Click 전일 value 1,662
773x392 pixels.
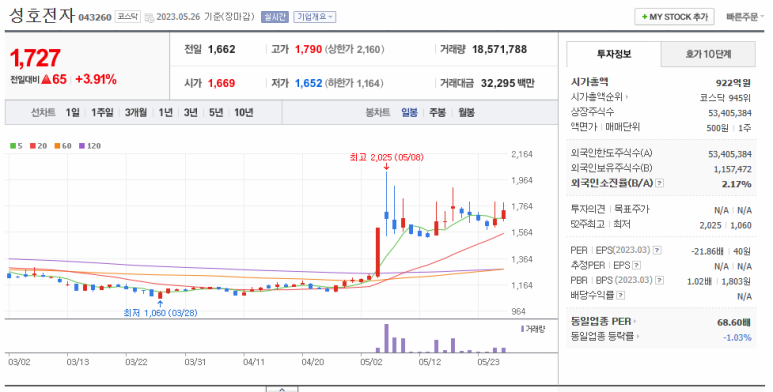coord(221,49)
